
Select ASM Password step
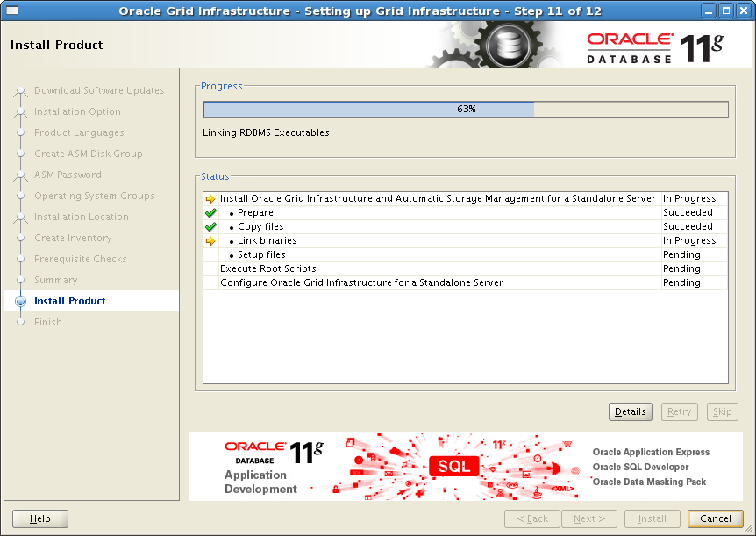click(x=68, y=175)
